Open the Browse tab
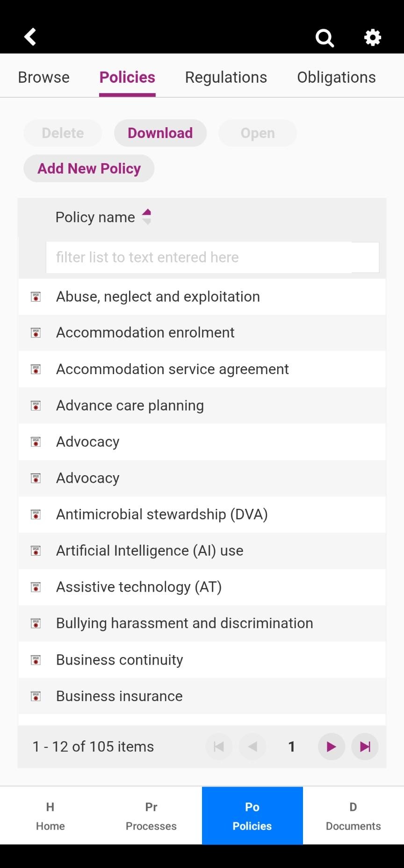 tap(43, 77)
